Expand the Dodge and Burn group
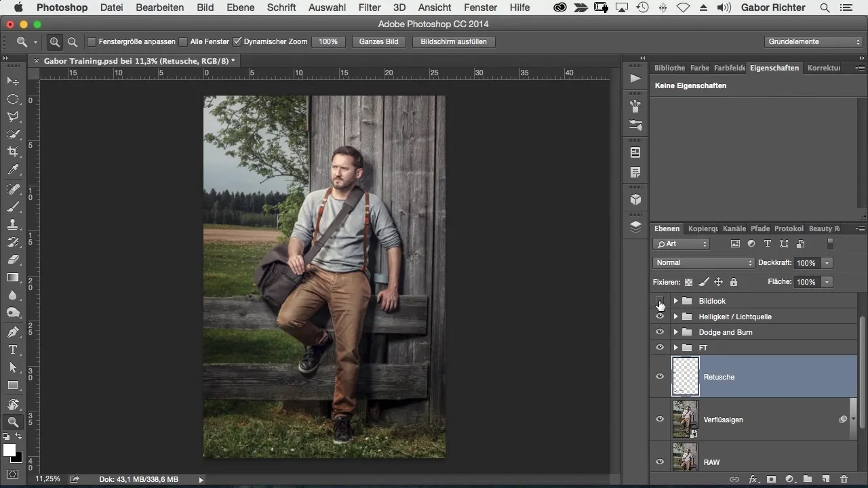Image resolution: width=868 pixels, height=488 pixels. [675, 332]
